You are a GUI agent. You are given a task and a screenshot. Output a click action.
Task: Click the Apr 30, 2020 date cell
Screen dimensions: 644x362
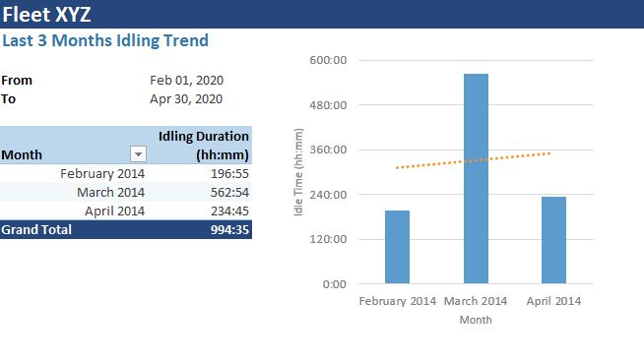click(x=186, y=99)
